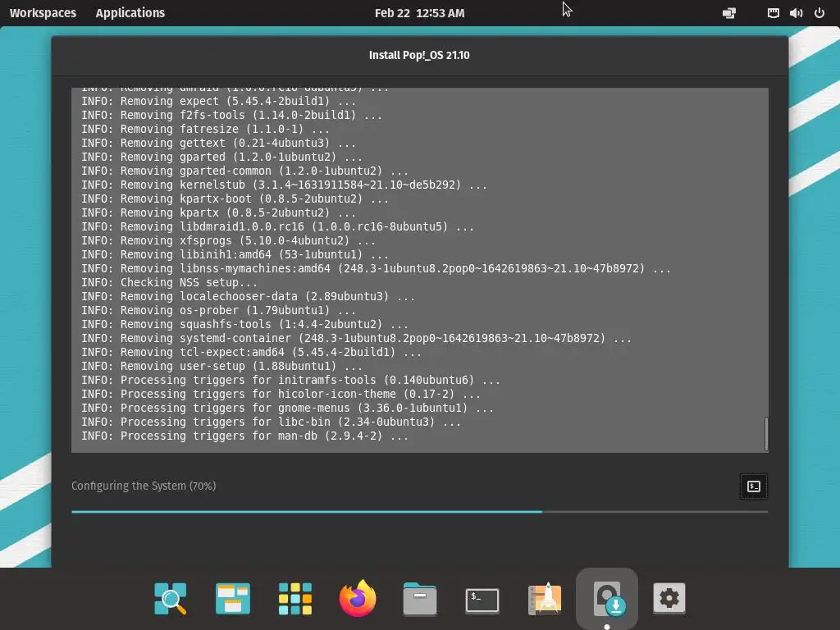The width and height of the screenshot is (840, 630).
Task: Open the Files manager from the dock
Action: click(419, 598)
